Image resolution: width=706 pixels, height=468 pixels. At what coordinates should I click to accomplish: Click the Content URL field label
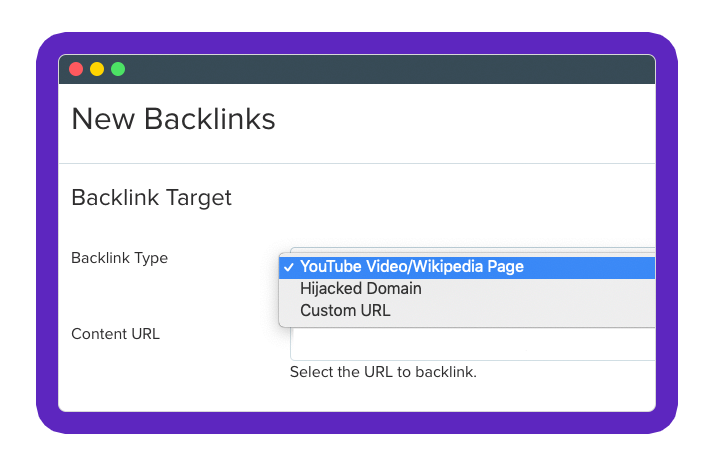(115, 334)
